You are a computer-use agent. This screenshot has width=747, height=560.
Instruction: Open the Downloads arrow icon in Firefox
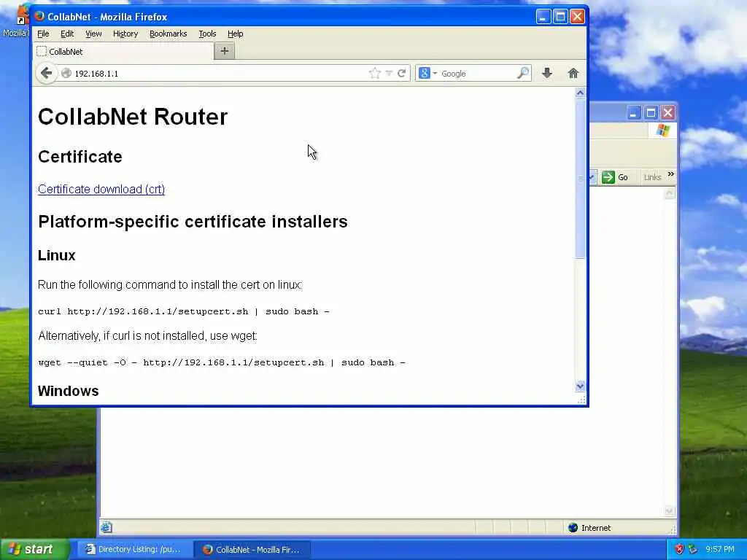point(547,73)
